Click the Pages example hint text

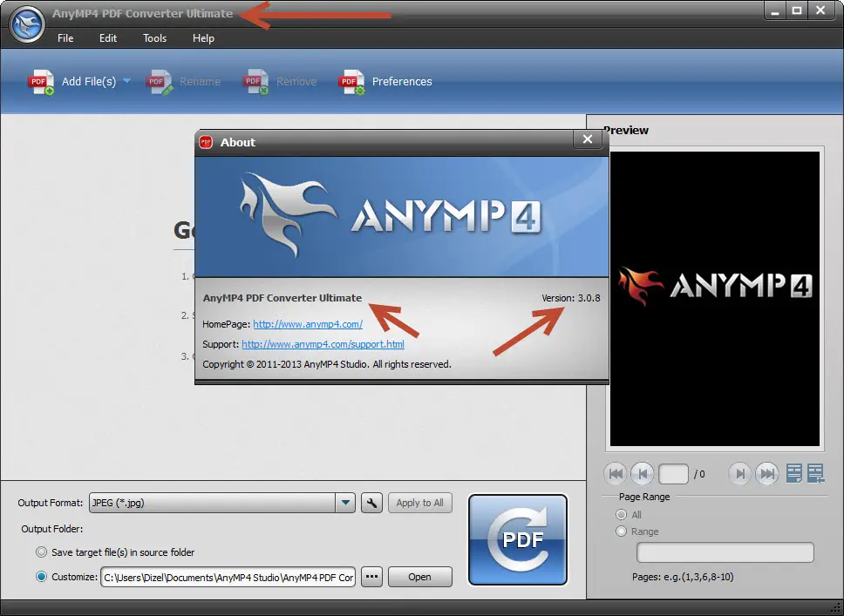683,578
